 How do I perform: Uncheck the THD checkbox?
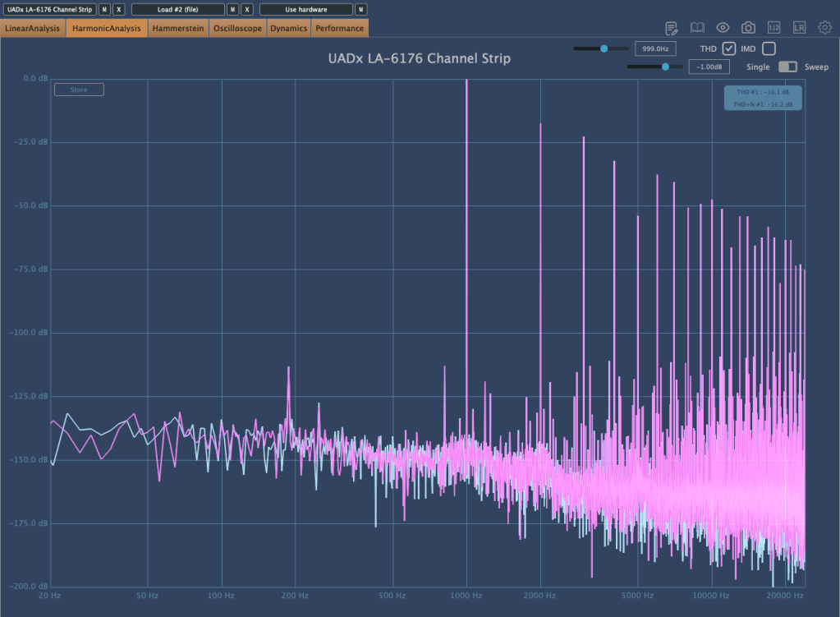point(728,48)
